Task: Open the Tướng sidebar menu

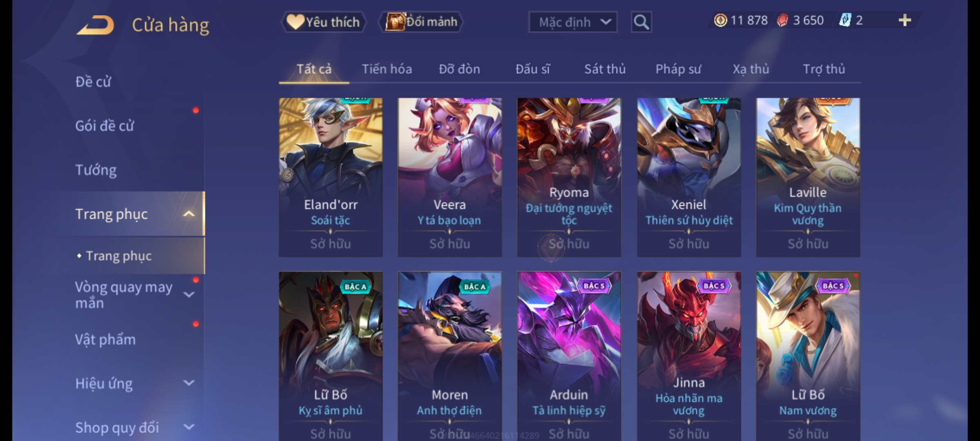Action: coord(96,170)
